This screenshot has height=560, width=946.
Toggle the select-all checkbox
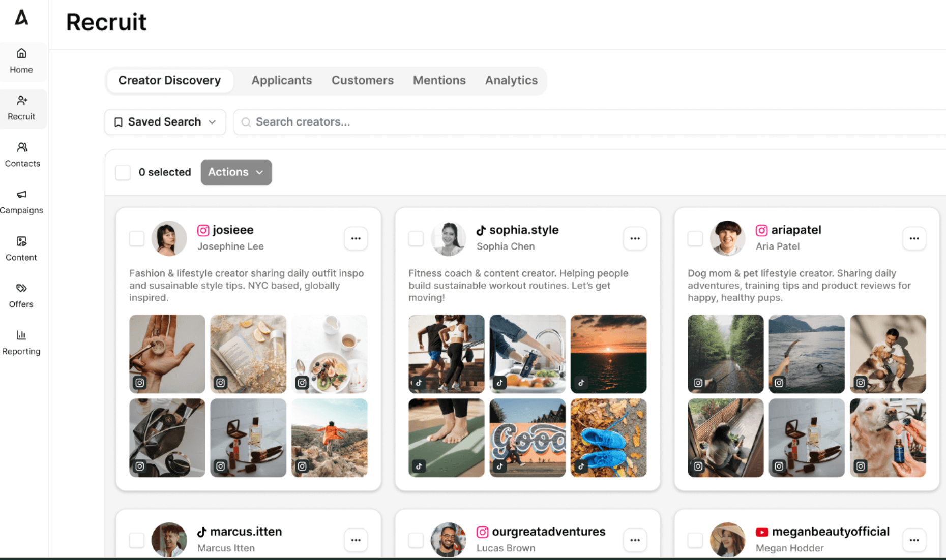pyautogui.click(x=123, y=172)
